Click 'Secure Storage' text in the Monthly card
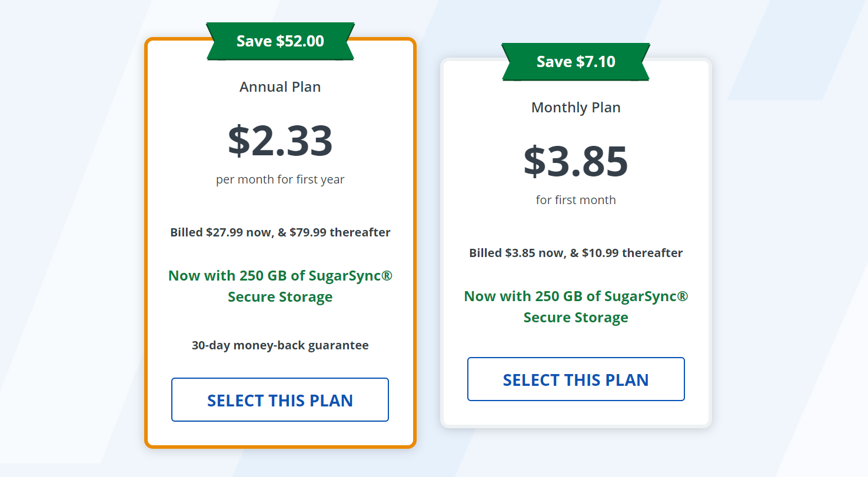 [576, 318]
